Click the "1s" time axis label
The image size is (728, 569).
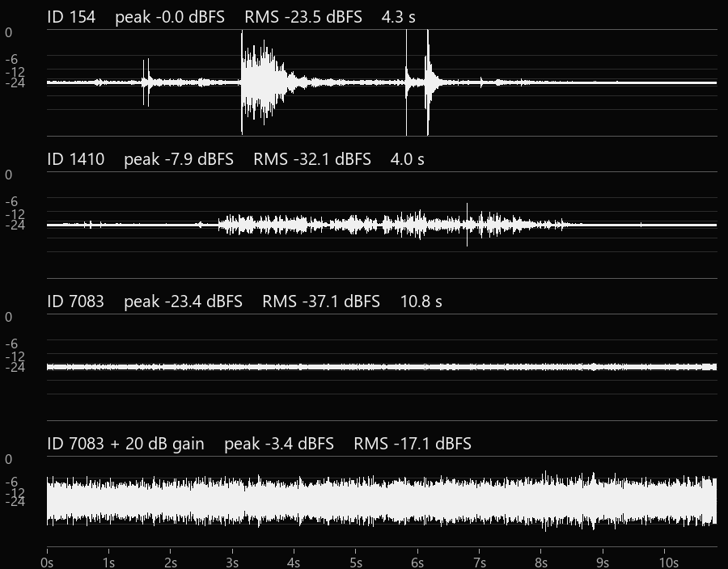click(108, 563)
